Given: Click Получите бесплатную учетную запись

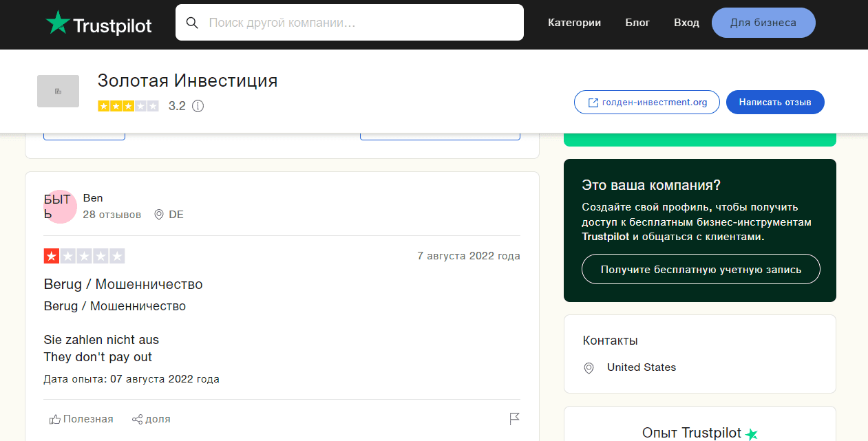Looking at the screenshot, I should click(701, 269).
